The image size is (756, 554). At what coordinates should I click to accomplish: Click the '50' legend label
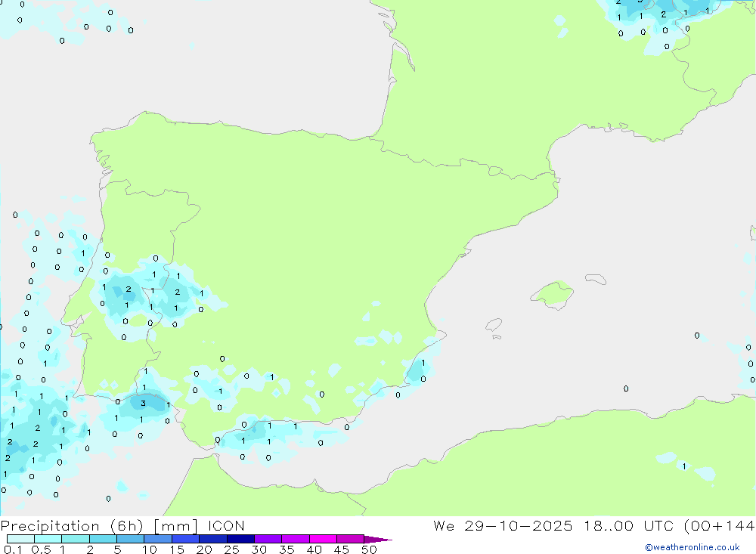point(369,549)
